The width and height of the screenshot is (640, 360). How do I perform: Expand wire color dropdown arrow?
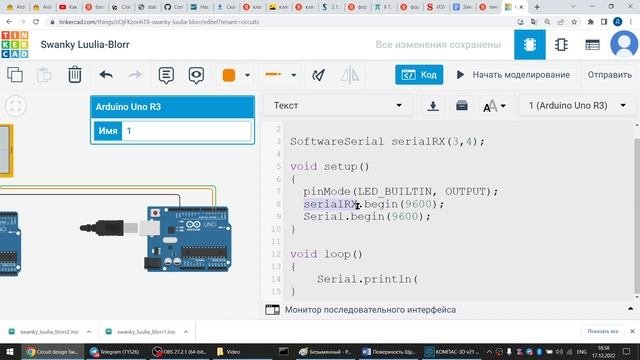247,75
